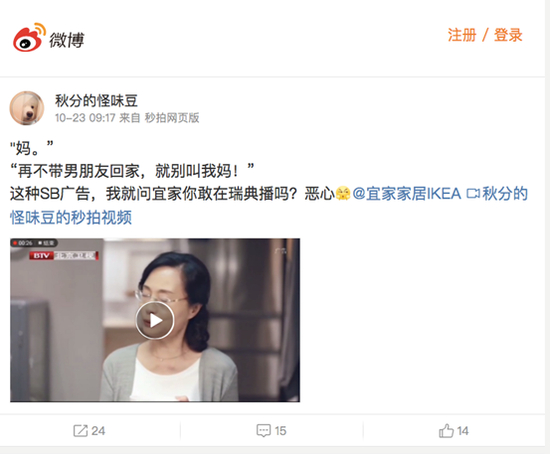This screenshot has width=550, height=454.
Task: Open the @宜家家居IKEA mention
Action: (406, 194)
